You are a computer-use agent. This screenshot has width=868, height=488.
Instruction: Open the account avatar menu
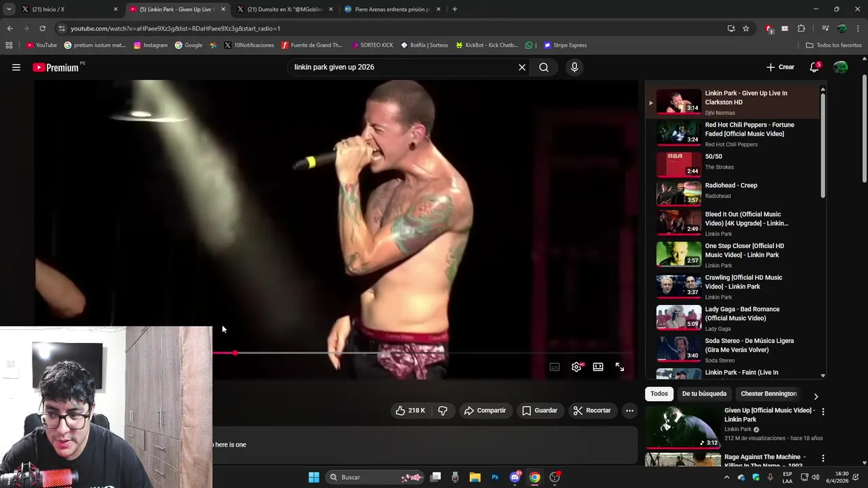(840, 67)
